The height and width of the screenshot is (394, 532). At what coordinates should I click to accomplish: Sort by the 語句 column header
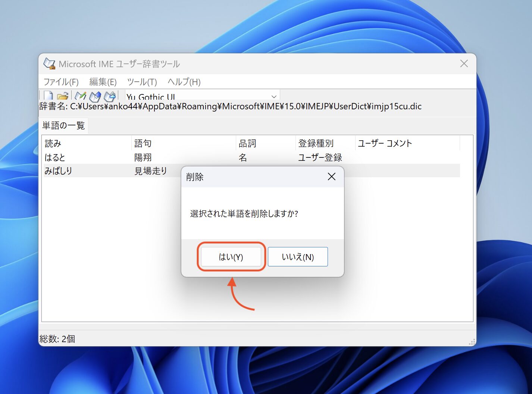pyautogui.click(x=184, y=143)
